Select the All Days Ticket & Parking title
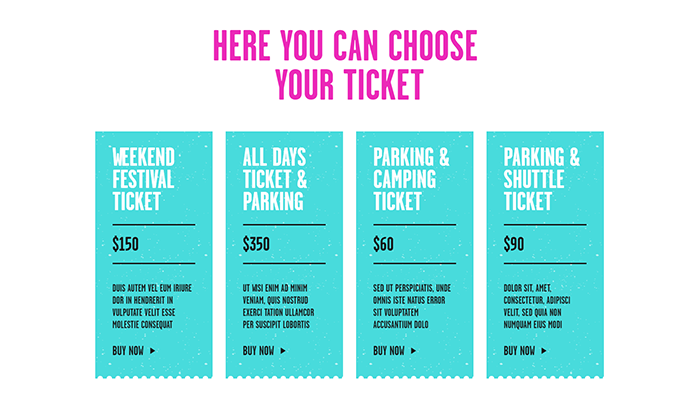Screen dimensions: 700x399 [275, 179]
